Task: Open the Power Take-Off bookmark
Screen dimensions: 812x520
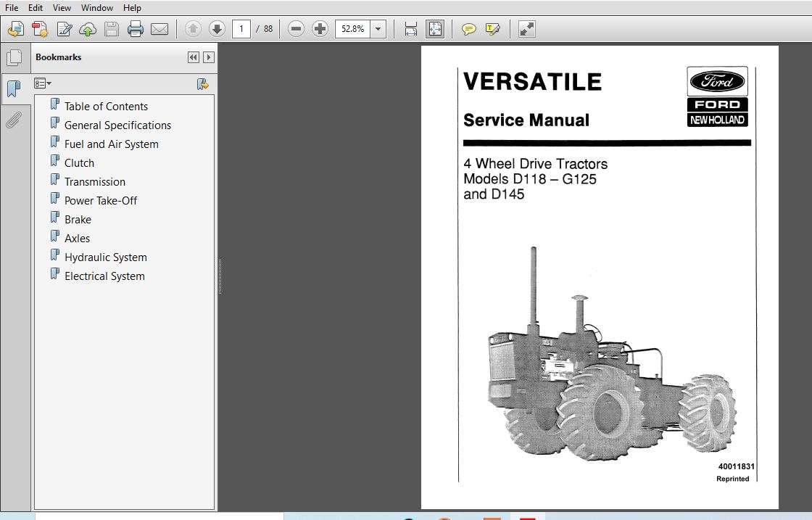Action: coord(101,201)
